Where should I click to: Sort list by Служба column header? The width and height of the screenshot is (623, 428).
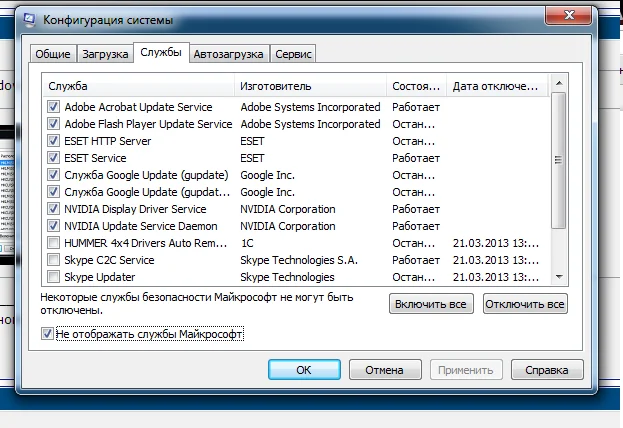[138, 86]
